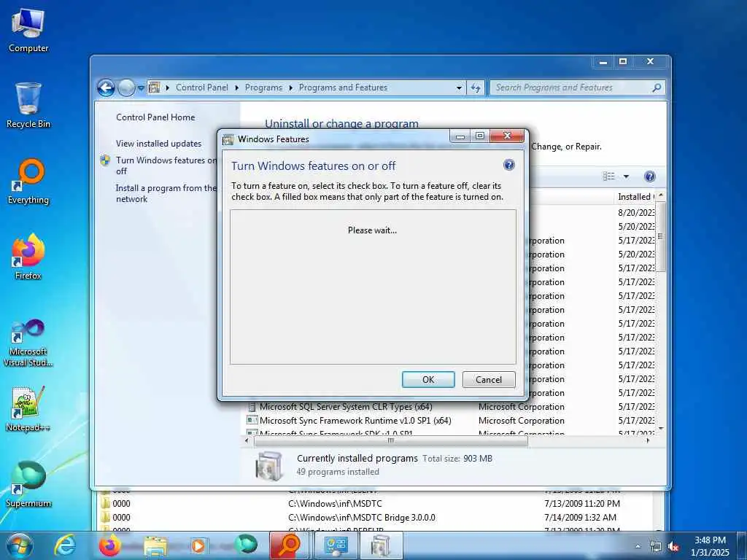Click the network tray icon
The height and width of the screenshot is (560, 747).
click(656, 547)
